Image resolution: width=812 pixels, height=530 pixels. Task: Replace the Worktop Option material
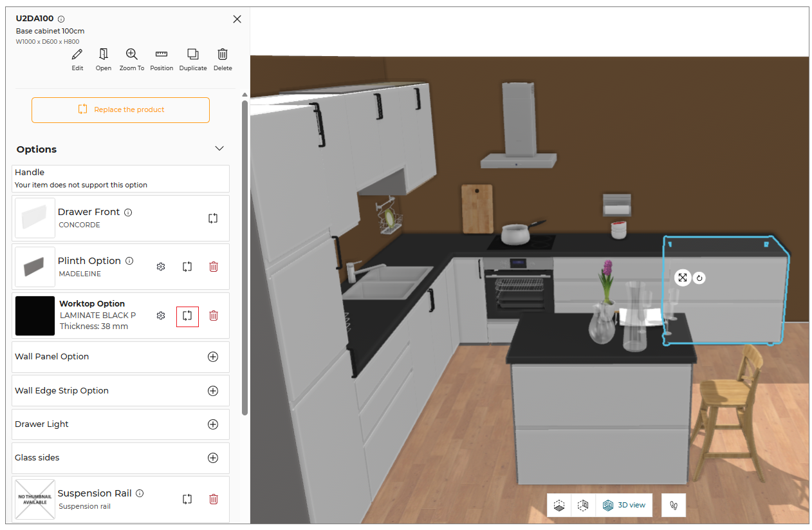click(x=187, y=316)
